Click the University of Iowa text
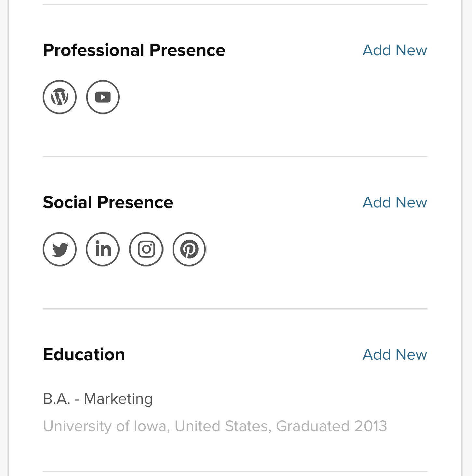The height and width of the screenshot is (476, 472). (x=105, y=426)
